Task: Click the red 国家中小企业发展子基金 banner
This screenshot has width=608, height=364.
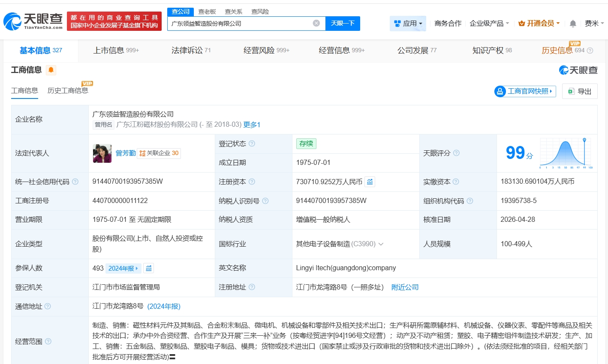Action: 114,21
